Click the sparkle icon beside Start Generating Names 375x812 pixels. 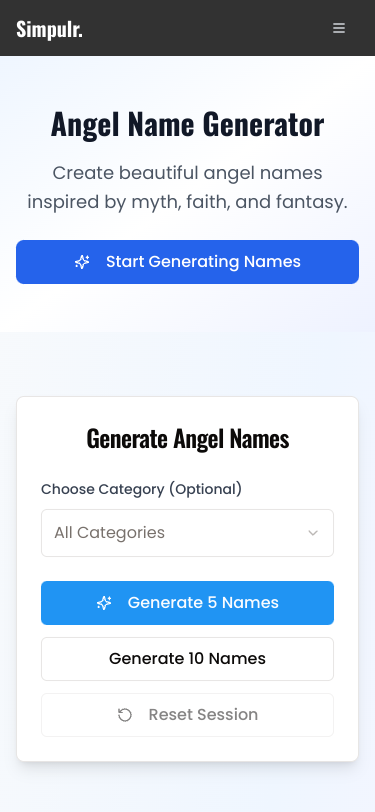82,262
